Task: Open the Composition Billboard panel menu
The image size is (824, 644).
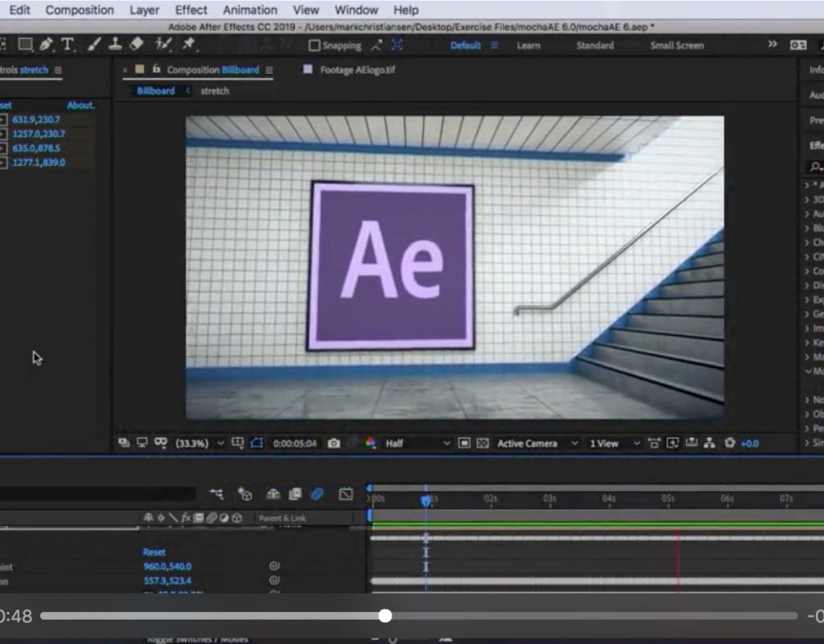Action: pos(269,70)
